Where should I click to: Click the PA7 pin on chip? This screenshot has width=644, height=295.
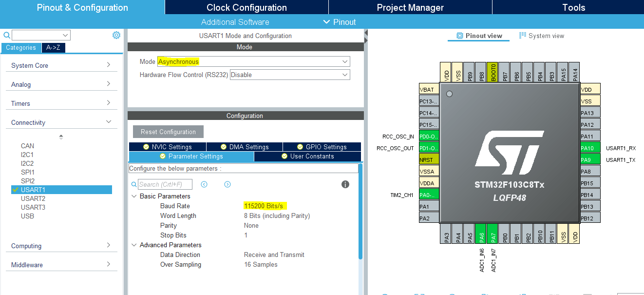pos(492,234)
